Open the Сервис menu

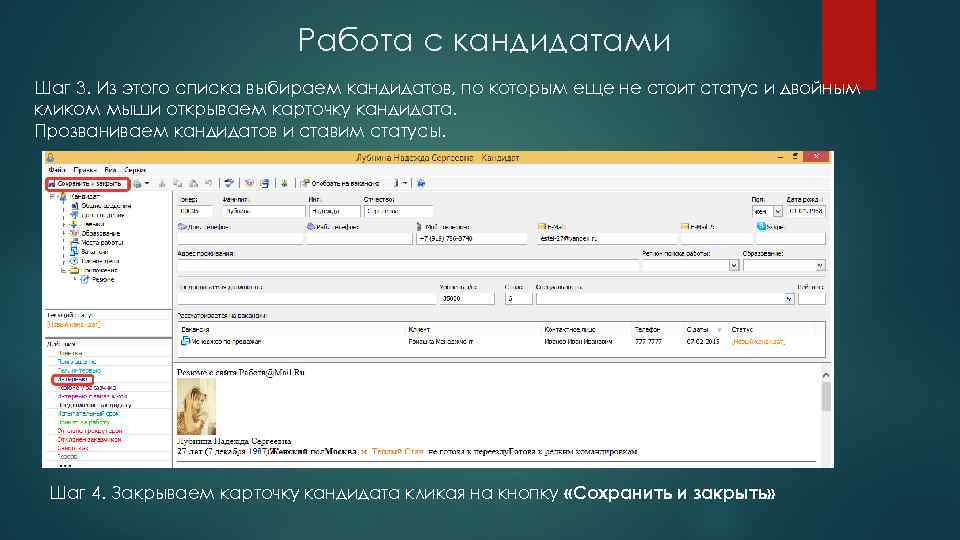135,170
